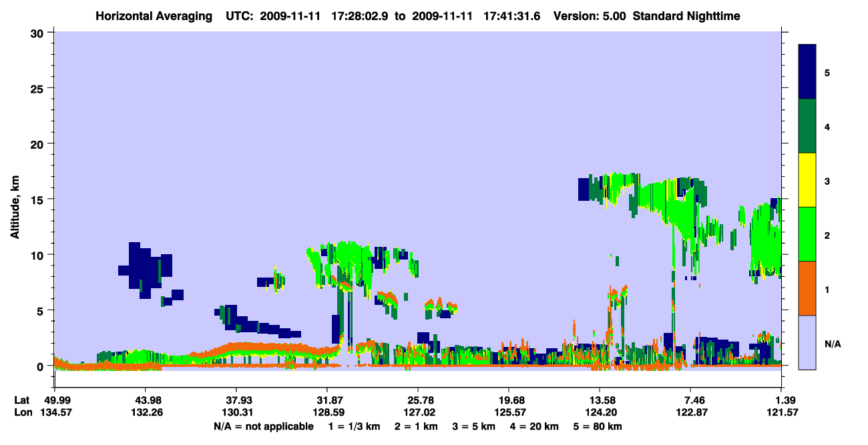This screenshot has height=445, width=868.
Task: Click the 25 altitude tick label
Action: [x=38, y=88]
